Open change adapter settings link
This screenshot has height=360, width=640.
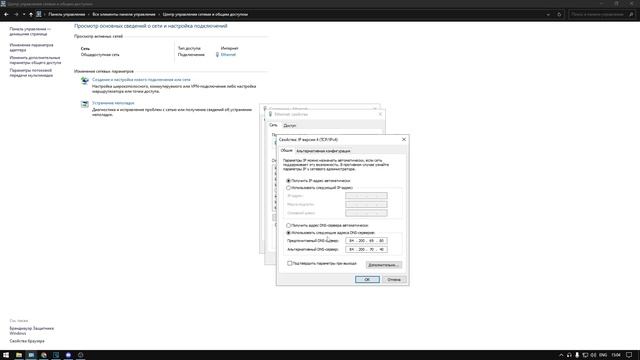pyautogui.click(x=31, y=47)
